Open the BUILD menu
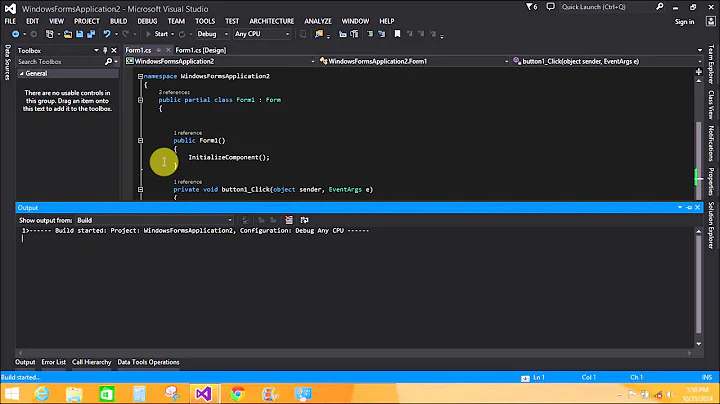 (118, 21)
